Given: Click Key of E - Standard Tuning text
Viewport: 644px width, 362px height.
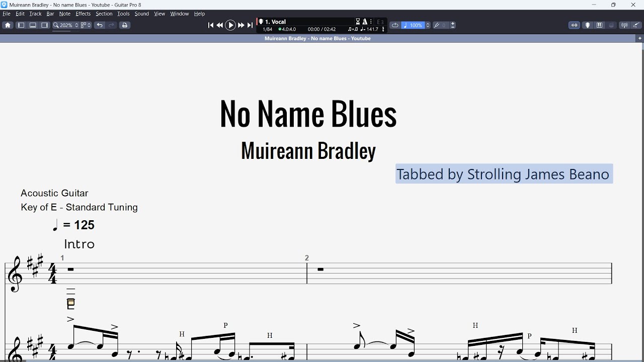Looking at the screenshot, I should coord(79,207).
